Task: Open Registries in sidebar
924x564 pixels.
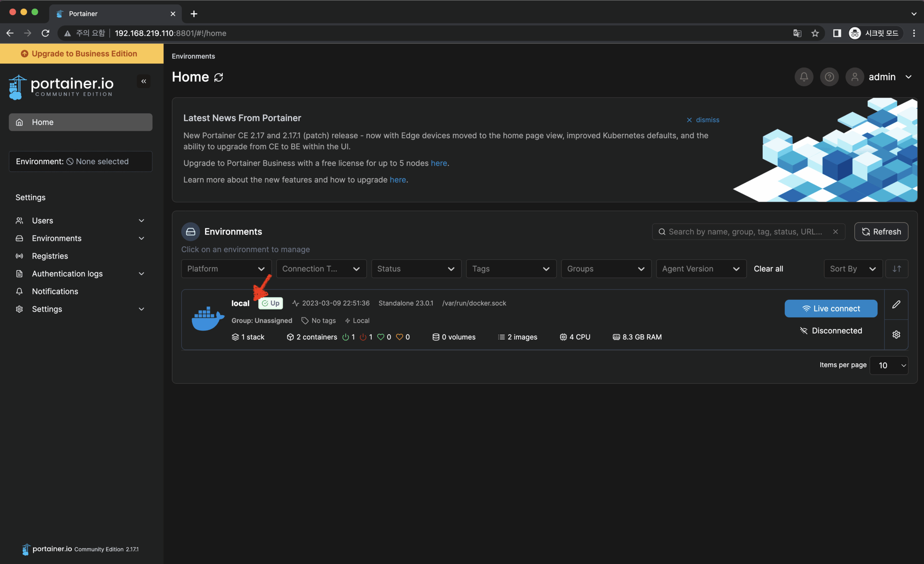Action: 50,256
